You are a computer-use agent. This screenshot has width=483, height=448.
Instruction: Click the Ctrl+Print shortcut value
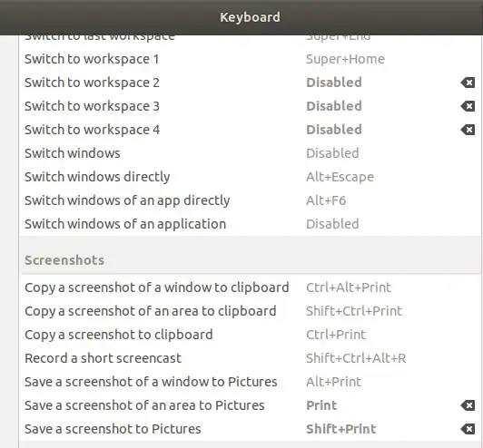(x=336, y=335)
